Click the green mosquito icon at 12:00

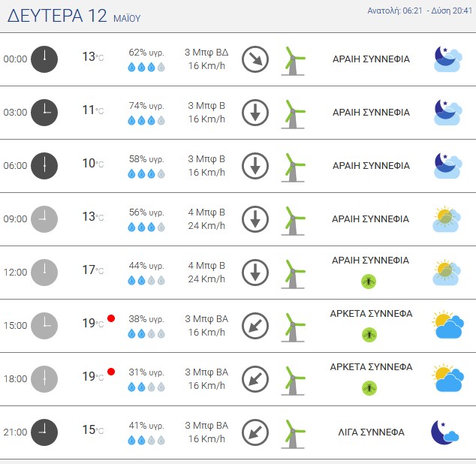[369, 282]
